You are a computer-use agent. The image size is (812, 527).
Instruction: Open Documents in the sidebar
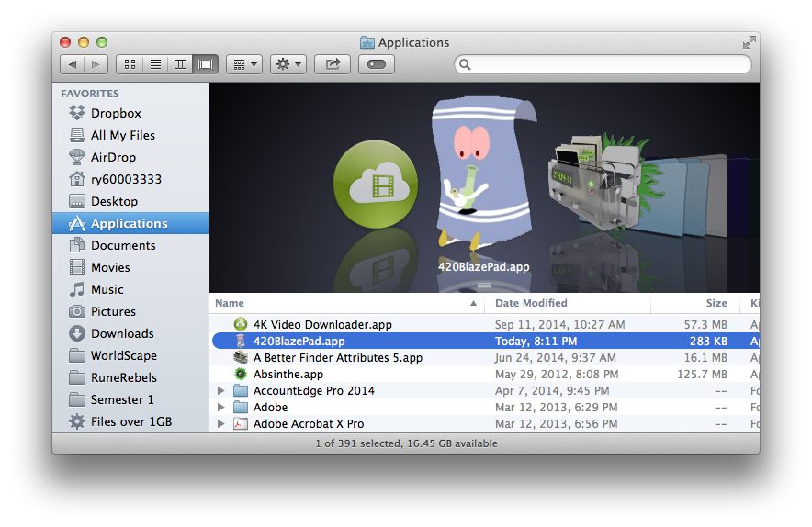130,245
